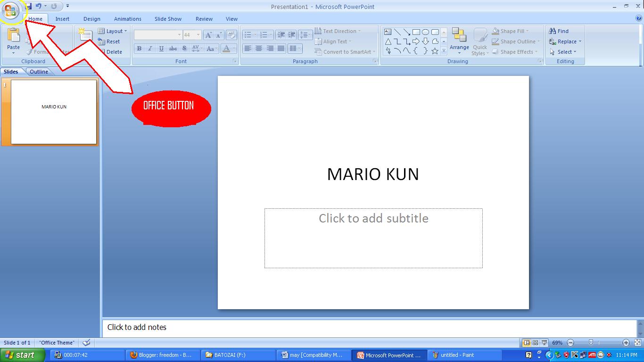This screenshot has width=644, height=362.
Task: Apply strikethrough to text
Action: [x=173, y=48]
